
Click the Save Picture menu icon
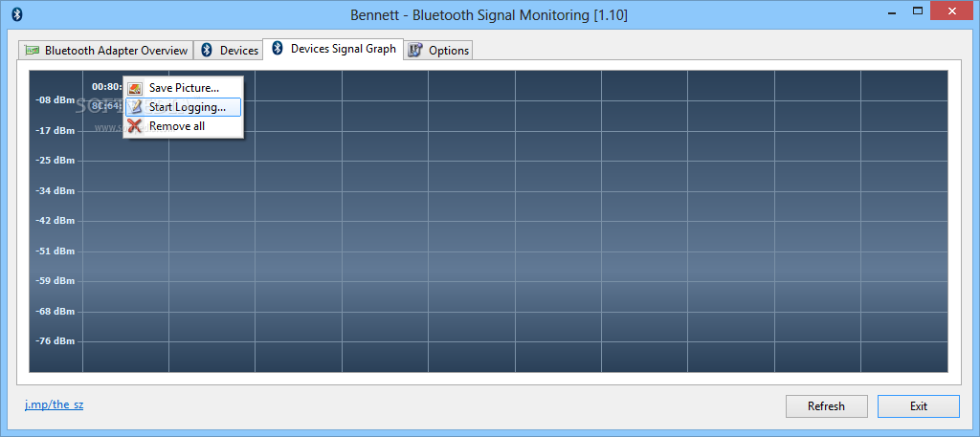tap(135, 89)
